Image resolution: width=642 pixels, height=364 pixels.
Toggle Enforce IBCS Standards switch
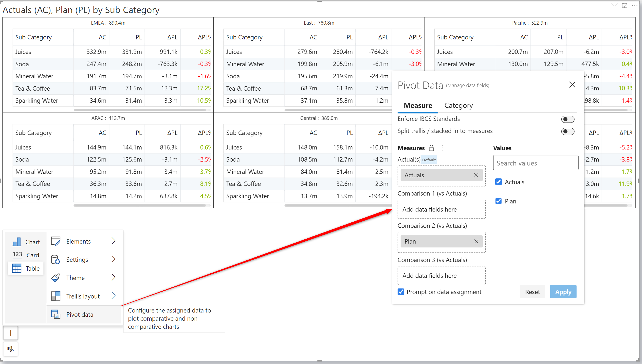point(568,119)
